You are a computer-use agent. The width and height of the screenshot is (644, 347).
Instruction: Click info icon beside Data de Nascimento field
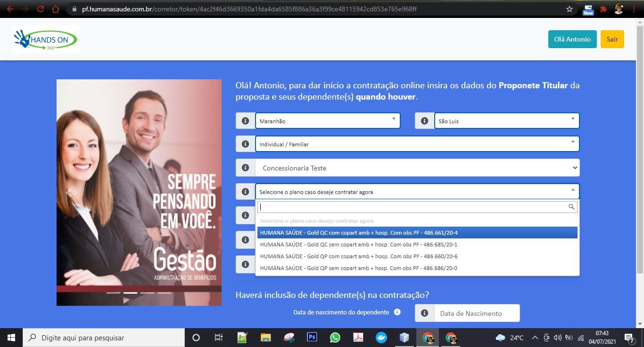(x=424, y=313)
